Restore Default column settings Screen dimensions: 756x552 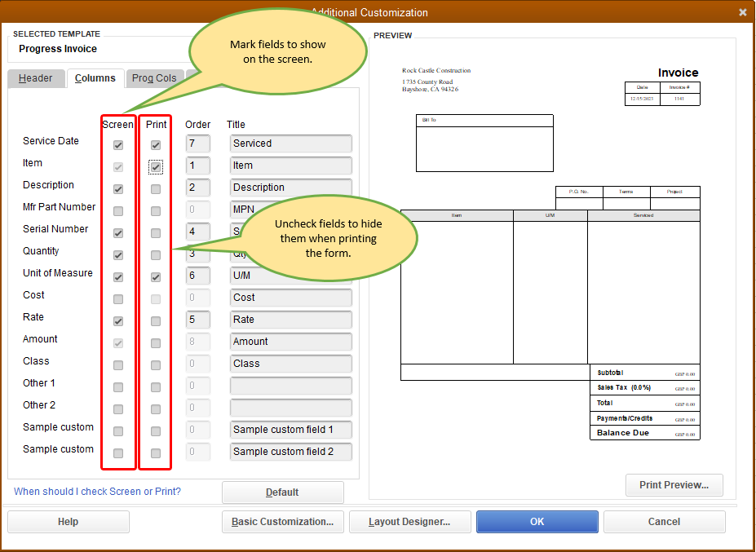tap(282, 492)
